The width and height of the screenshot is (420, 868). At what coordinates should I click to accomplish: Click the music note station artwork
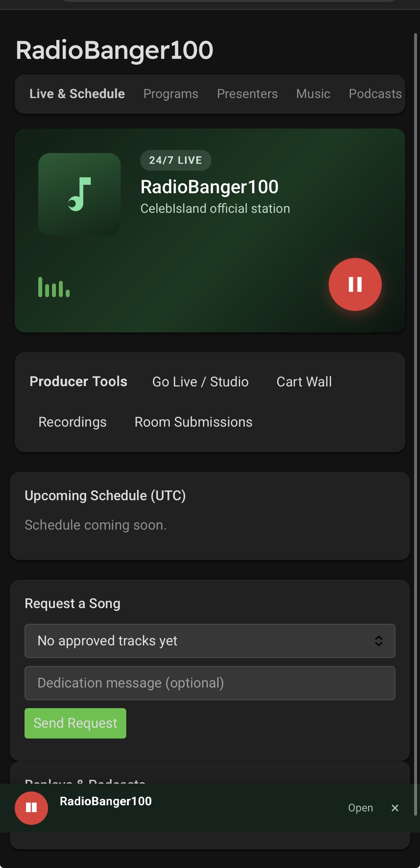tap(79, 194)
